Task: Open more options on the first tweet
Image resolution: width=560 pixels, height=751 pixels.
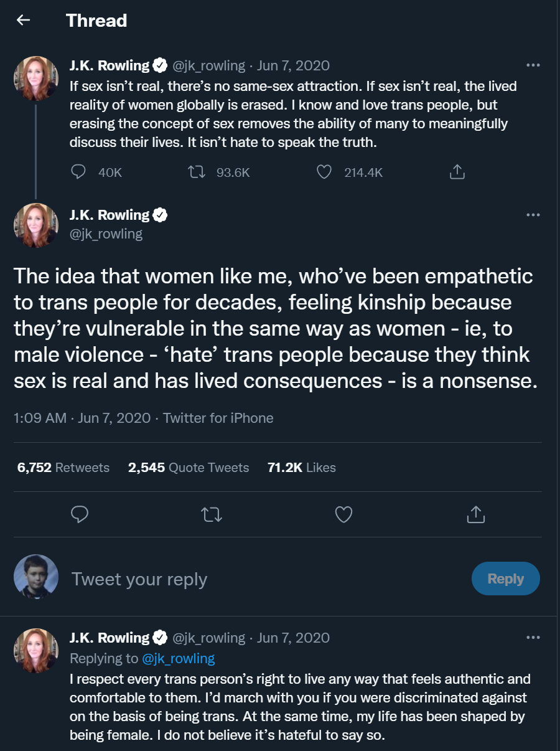Action: coord(533,65)
